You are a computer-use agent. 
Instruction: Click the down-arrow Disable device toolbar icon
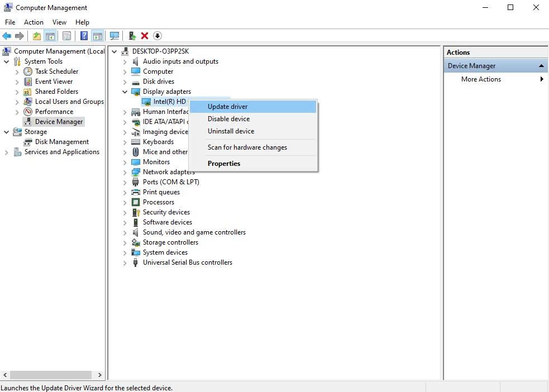tap(157, 36)
